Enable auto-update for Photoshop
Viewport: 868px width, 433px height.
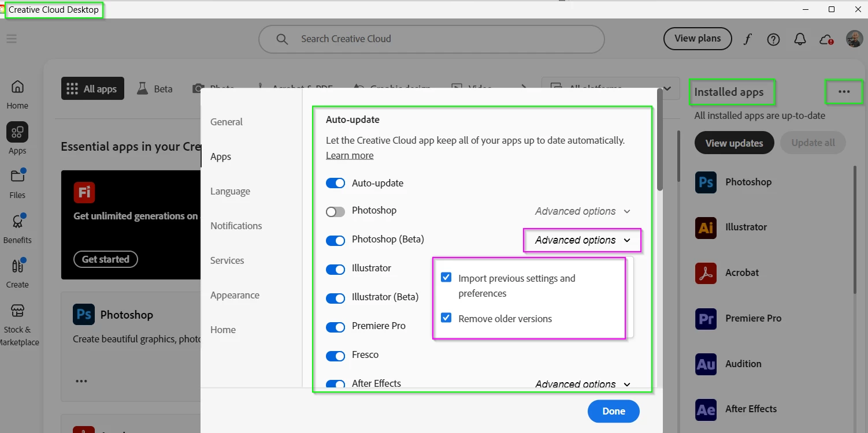pyautogui.click(x=335, y=211)
